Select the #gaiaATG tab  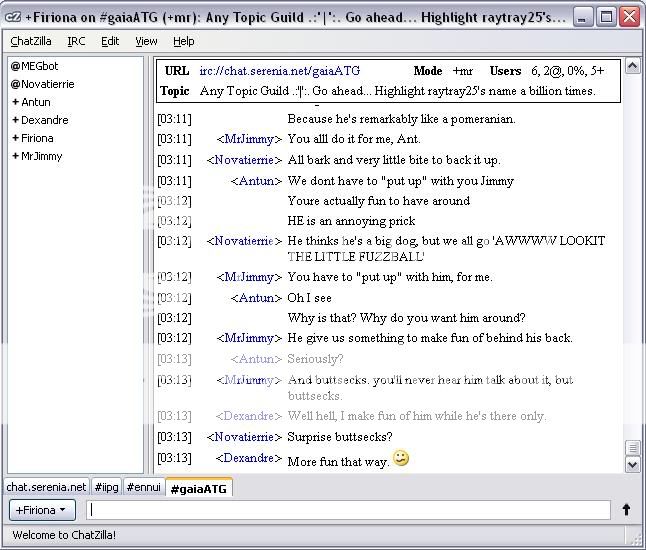[199, 488]
